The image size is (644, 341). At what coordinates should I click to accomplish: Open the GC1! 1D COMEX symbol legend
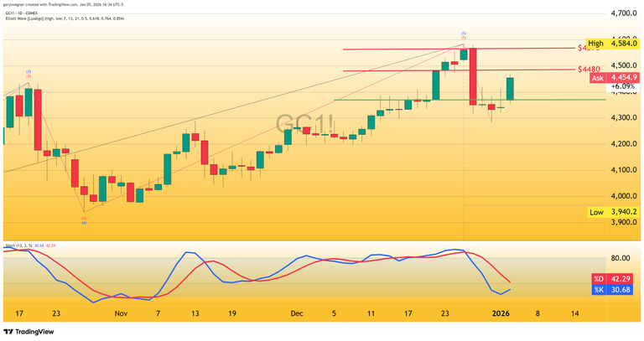coord(27,12)
